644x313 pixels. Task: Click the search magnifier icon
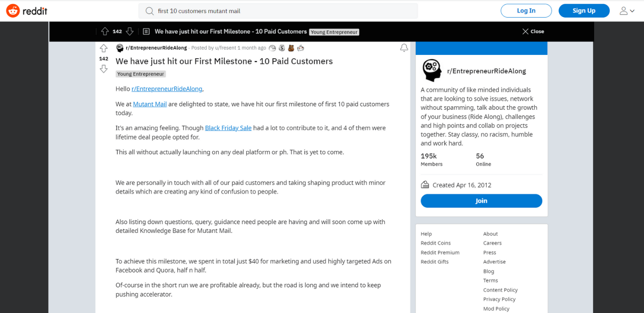(149, 11)
